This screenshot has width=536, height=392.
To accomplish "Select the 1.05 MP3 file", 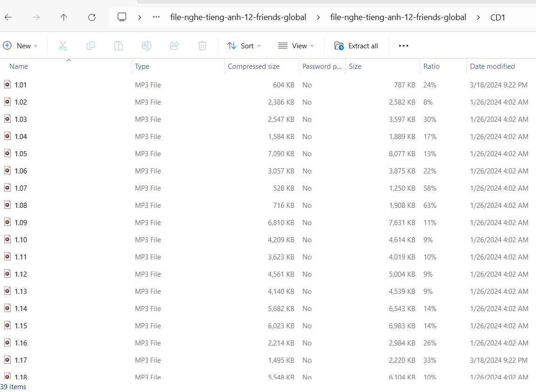I will (x=21, y=154).
